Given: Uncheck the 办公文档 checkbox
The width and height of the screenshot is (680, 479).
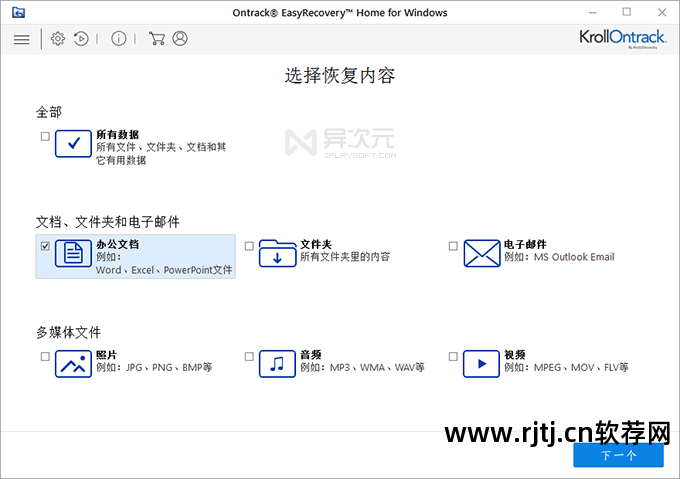Looking at the screenshot, I should click(x=45, y=246).
